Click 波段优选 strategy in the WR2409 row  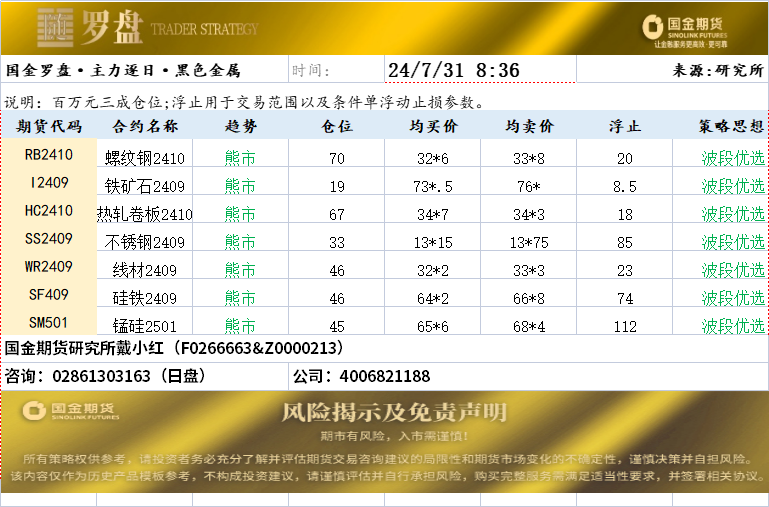733,270
